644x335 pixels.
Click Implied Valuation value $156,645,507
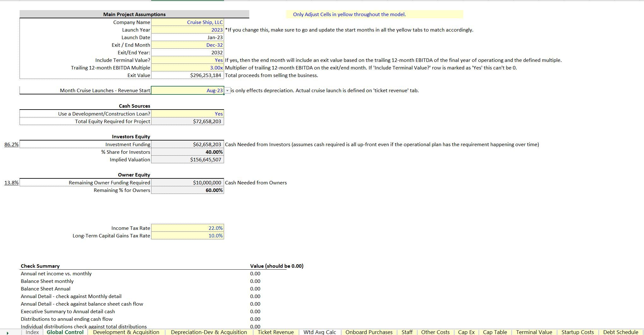pyautogui.click(x=187, y=159)
